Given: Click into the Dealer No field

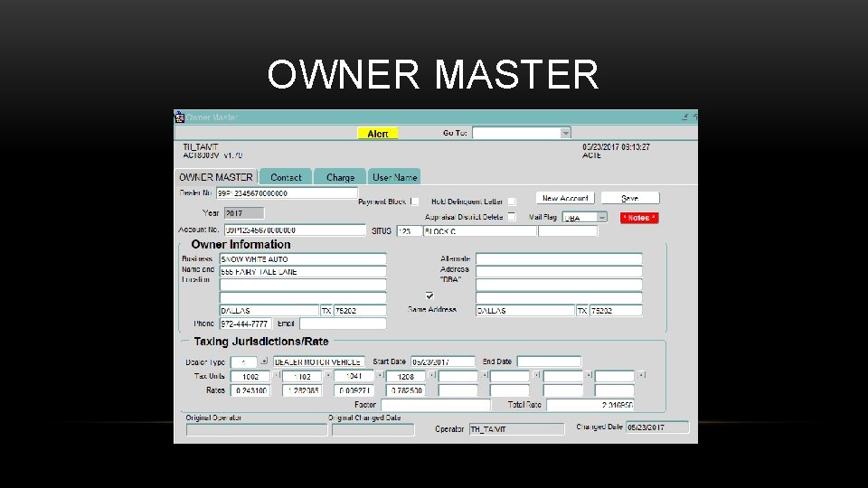Looking at the screenshot, I should [x=287, y=193].
